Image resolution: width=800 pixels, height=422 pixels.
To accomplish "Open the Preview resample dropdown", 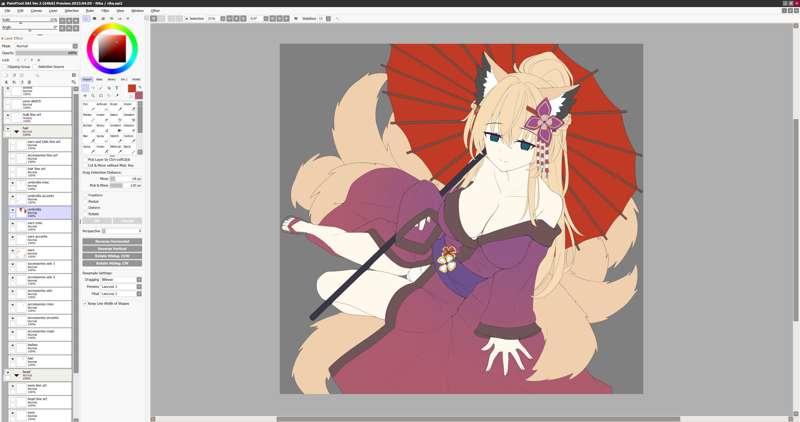I will [x=121, y=287].
